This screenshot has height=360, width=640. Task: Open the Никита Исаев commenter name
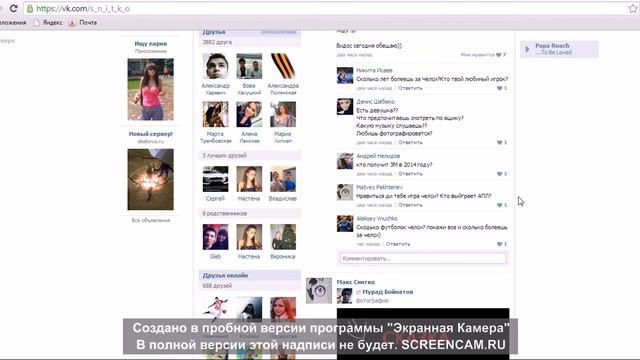374,70
